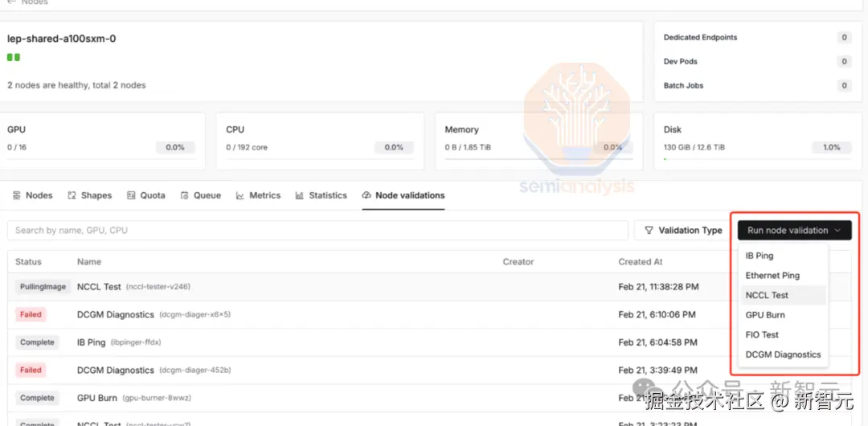Viewport: 868px width, 426px height.
Task: Open the Nodes tab
Action: click(32, 195)
